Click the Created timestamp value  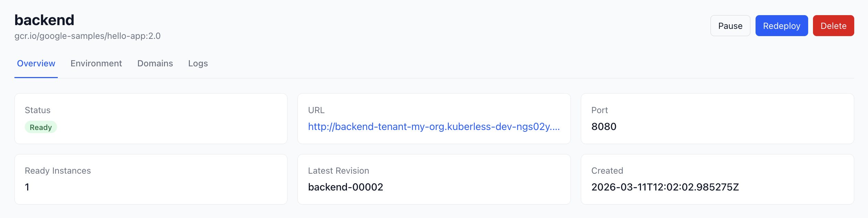tap(665, 187)
